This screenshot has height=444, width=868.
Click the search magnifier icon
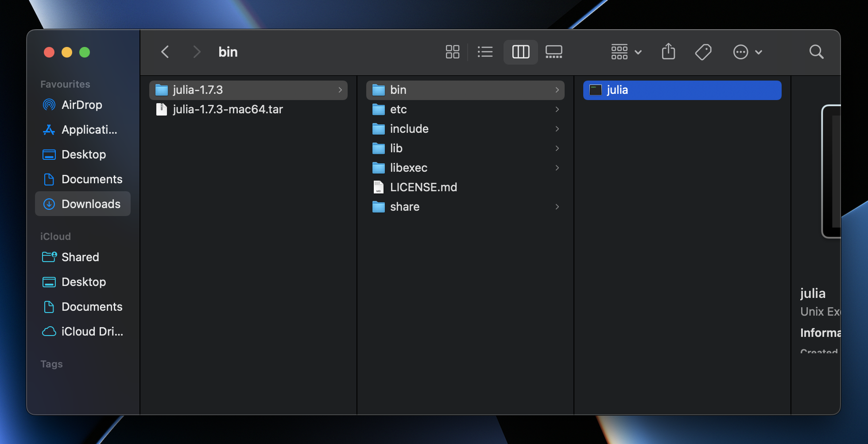(x=816, y=52)
